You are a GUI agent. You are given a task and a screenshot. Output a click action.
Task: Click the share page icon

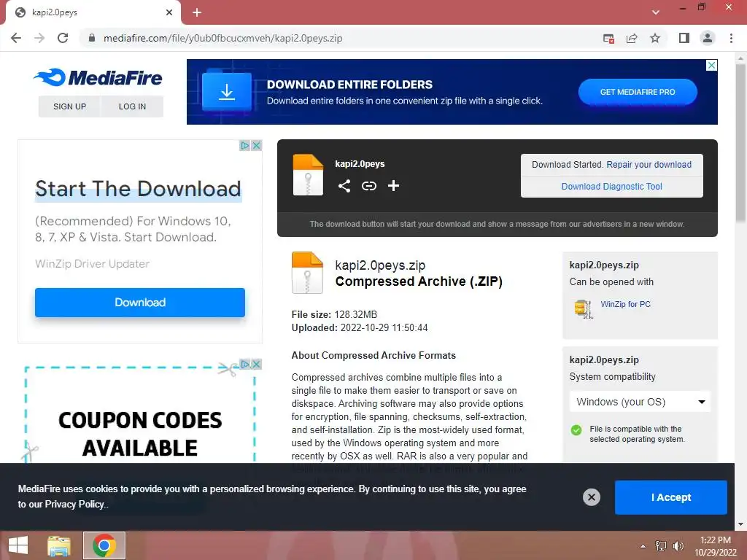[x=632, y=38]
